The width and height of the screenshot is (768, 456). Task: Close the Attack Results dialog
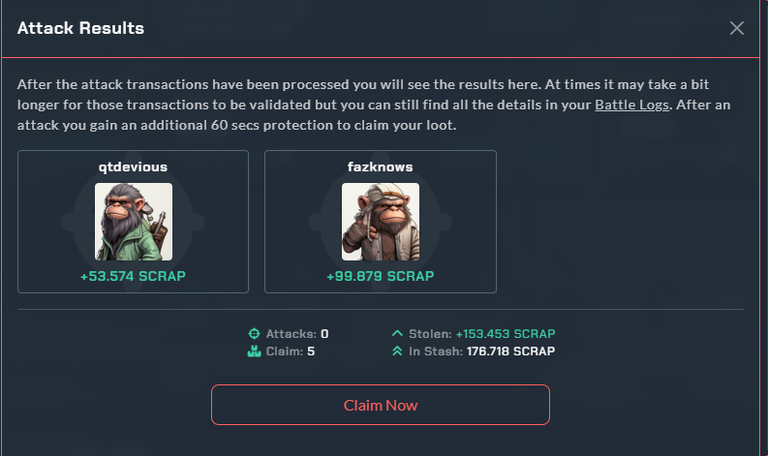737,28
